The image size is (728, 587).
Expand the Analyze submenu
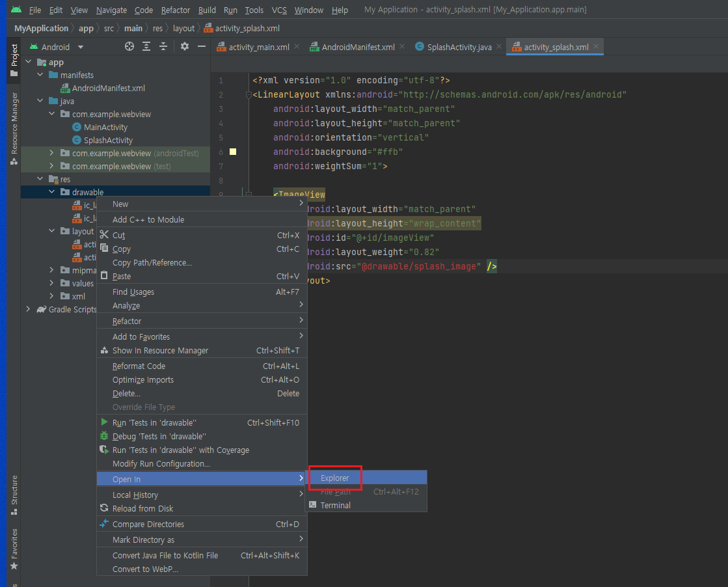coord(202,306)
